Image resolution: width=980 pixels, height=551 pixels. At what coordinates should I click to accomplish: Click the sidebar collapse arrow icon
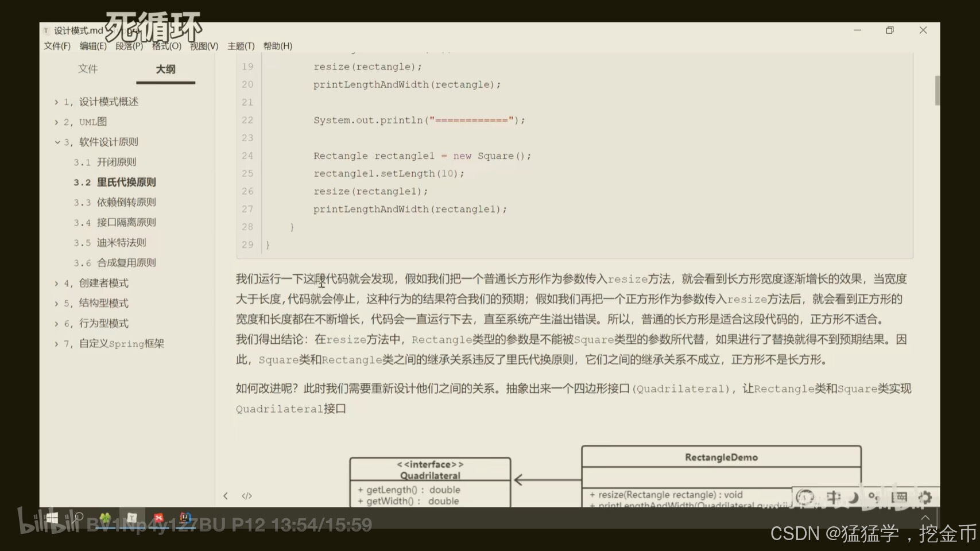[x=226, y=496]
